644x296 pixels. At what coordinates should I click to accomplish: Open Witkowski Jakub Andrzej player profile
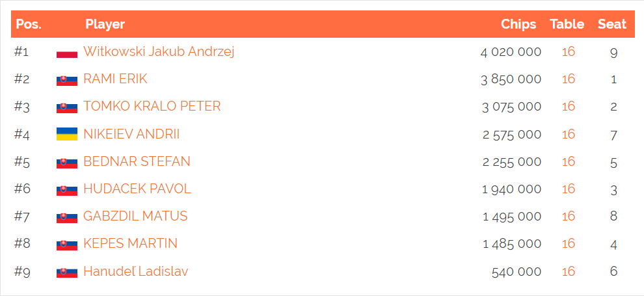(x=159, y=52)
